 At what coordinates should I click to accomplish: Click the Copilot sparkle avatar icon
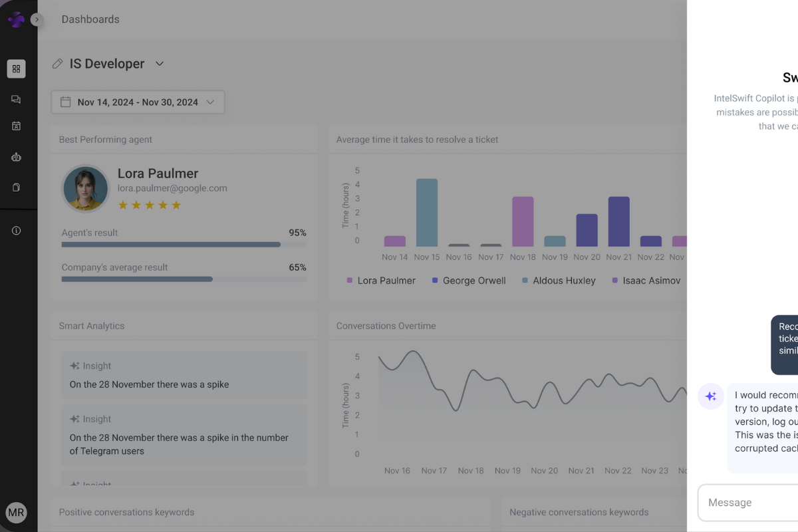710,396
